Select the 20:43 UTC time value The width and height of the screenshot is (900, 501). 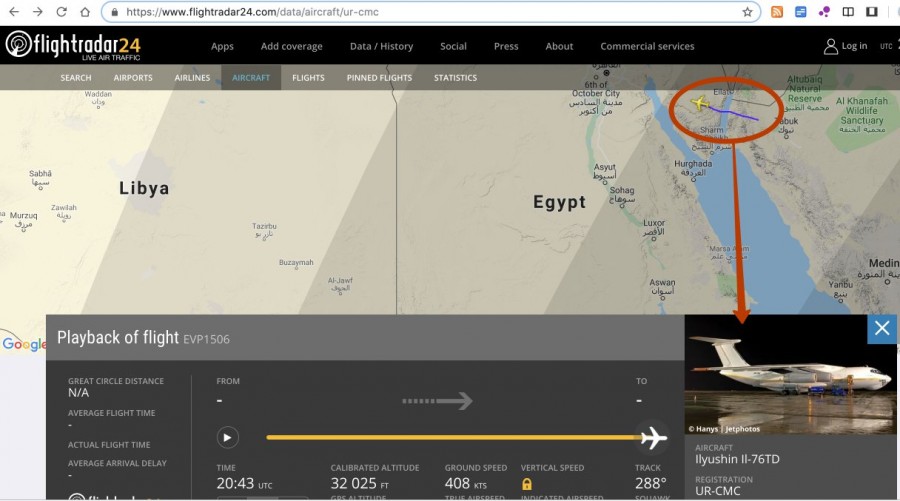point(245,484)
